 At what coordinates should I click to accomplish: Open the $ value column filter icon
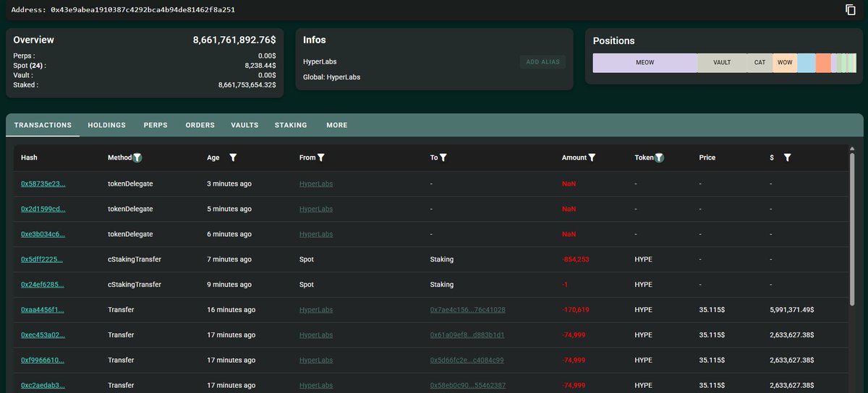(787, 157)
